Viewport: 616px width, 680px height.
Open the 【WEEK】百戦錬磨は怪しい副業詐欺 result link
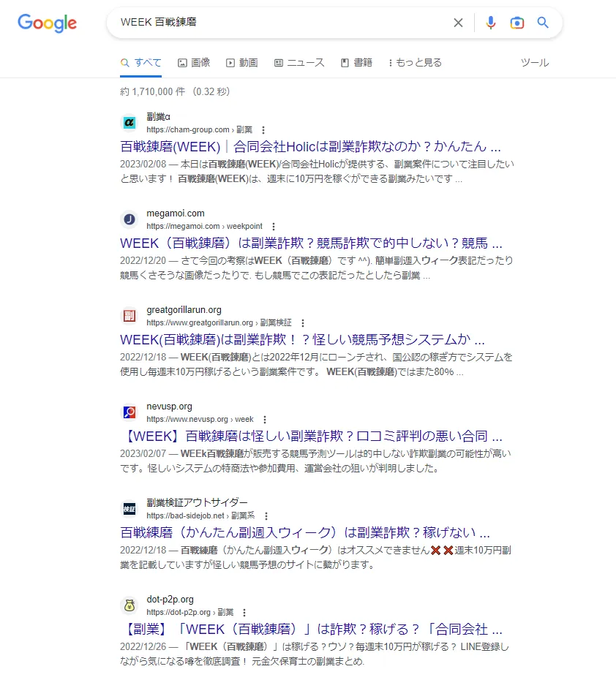[310, 437]
